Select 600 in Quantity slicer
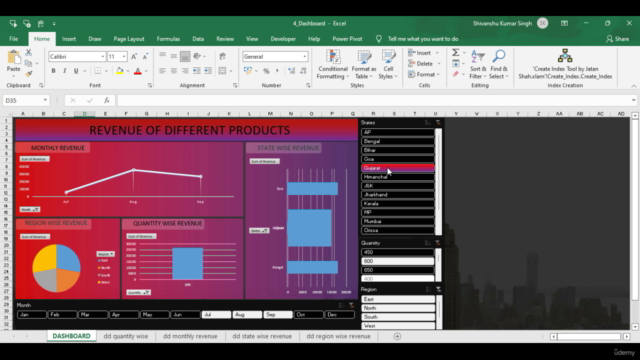This screenshot has width=640, height=360. pyautogui.click(x=398, y=261)
